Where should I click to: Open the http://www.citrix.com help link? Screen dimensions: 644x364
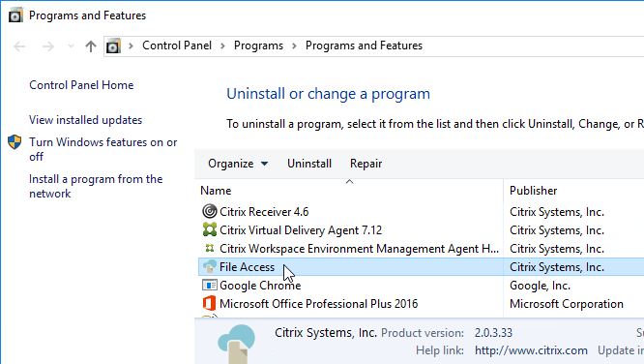click(x=531, y=350)
